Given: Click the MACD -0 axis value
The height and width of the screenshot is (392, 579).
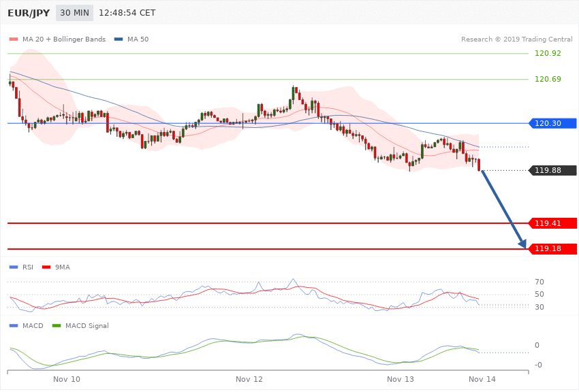Looking at the screenshot, I should [x=538, y=365].
